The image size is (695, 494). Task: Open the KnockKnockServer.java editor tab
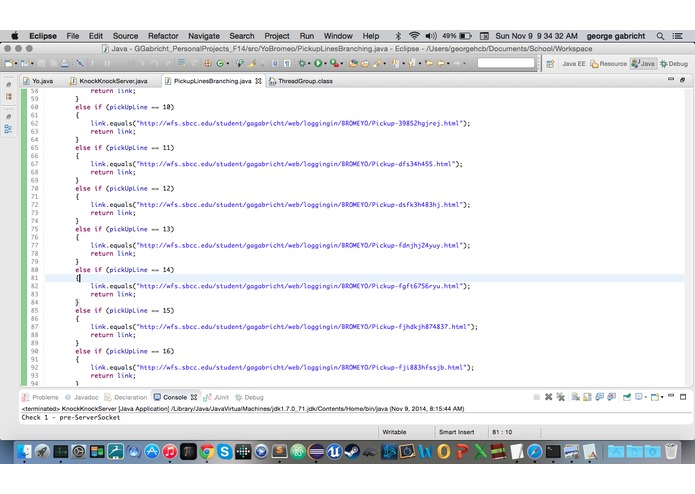tap(109, 81)
